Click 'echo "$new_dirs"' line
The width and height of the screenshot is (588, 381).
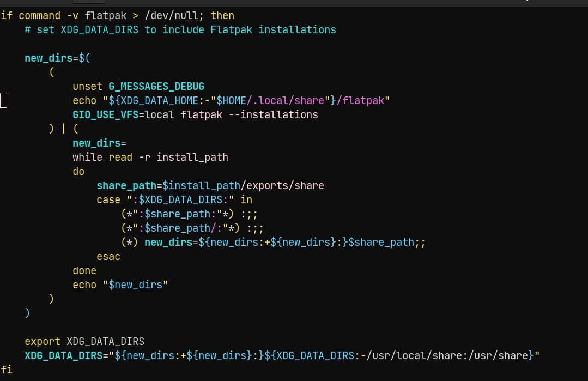coord(120,285)
